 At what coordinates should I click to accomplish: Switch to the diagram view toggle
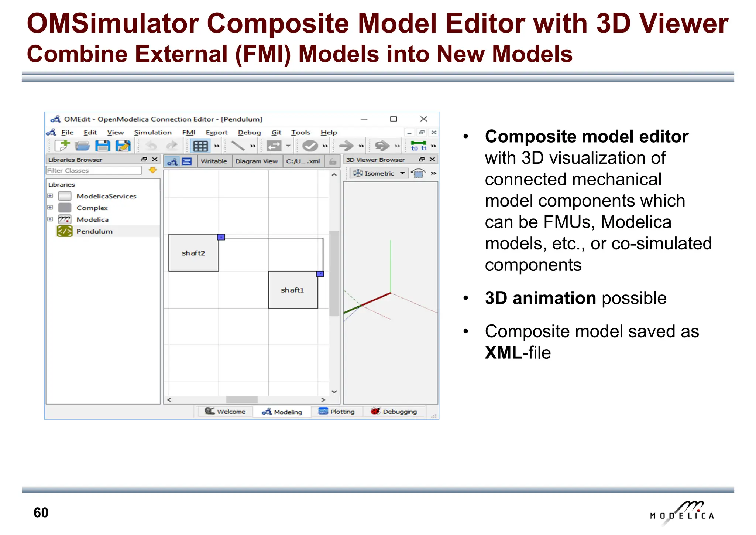(172, 161)
